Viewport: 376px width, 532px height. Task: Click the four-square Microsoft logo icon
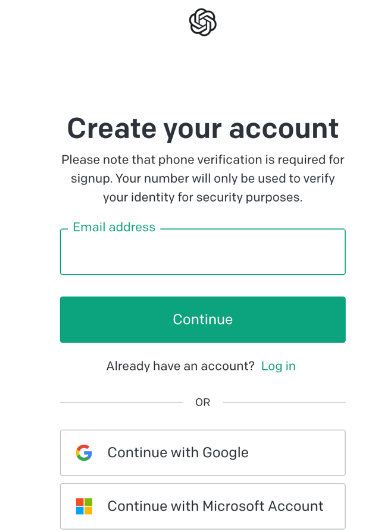pyautogui.click(x=84, y=506)
